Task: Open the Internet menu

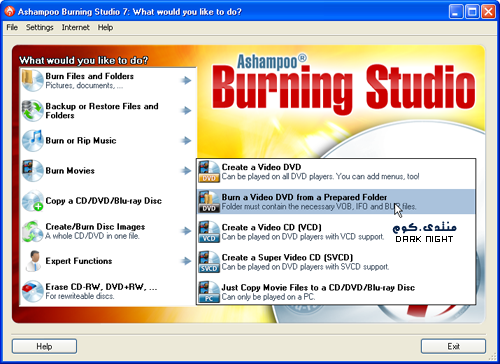Action: 76,27
